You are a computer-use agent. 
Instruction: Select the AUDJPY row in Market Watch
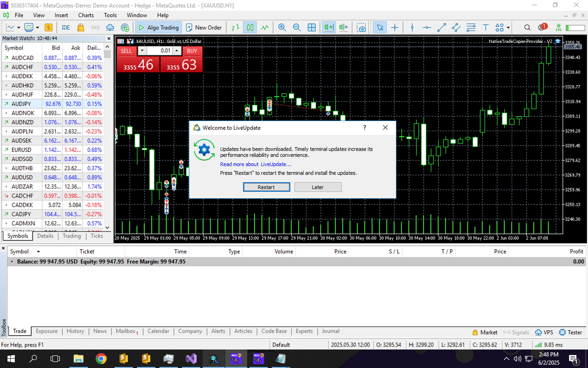53,104
